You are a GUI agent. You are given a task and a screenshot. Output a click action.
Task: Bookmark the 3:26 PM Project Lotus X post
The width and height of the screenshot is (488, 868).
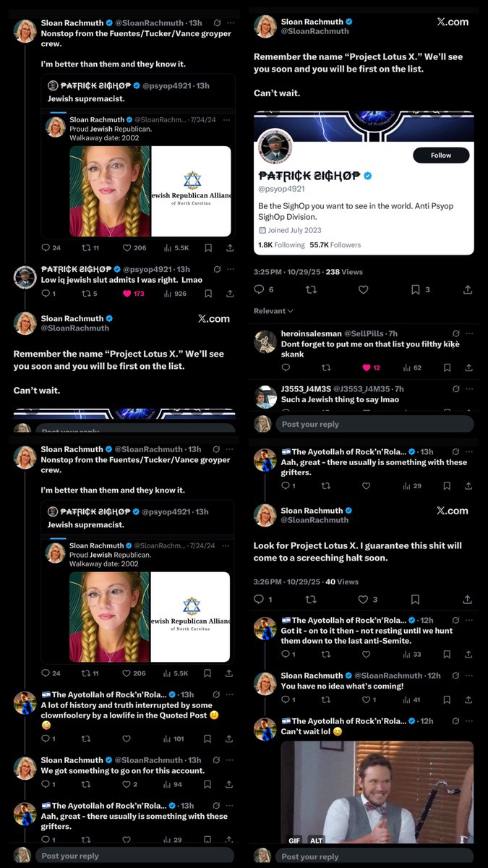pyautogui.click(x=415, y=600)
